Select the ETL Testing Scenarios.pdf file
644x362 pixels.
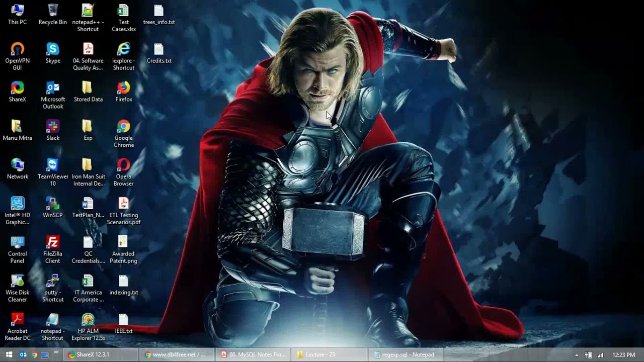(123, 211)
